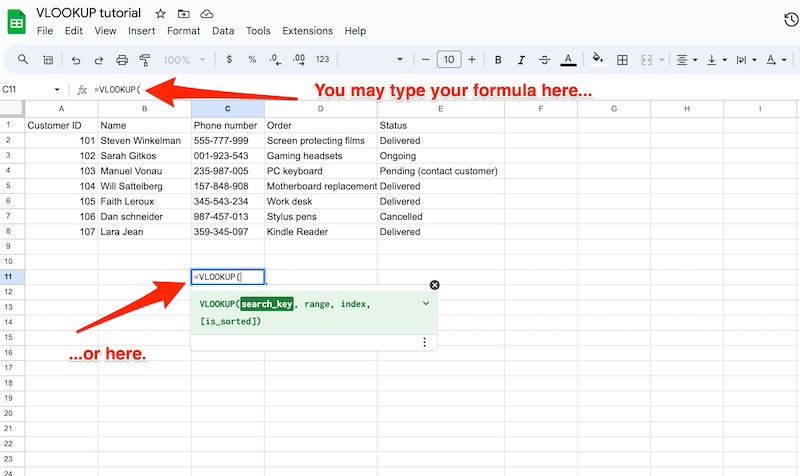Open text rotation dropdown
This screenshot has width=800, height=476.
coord(776,60)
